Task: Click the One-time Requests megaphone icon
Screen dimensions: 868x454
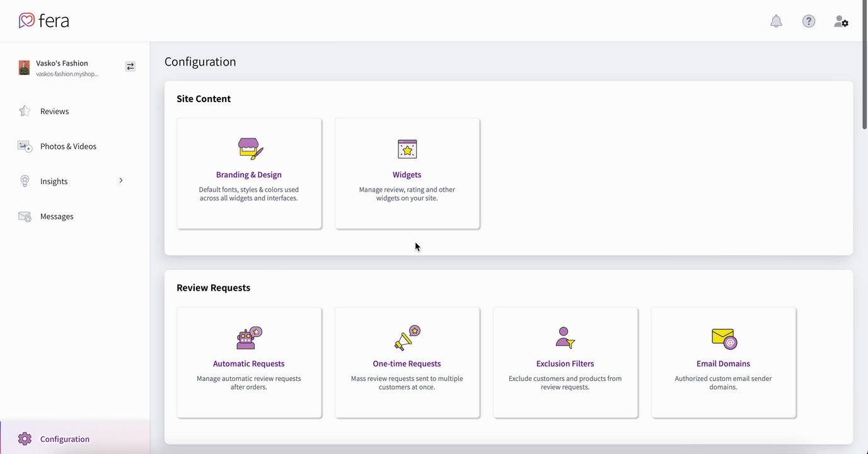Action: point(407,338)
